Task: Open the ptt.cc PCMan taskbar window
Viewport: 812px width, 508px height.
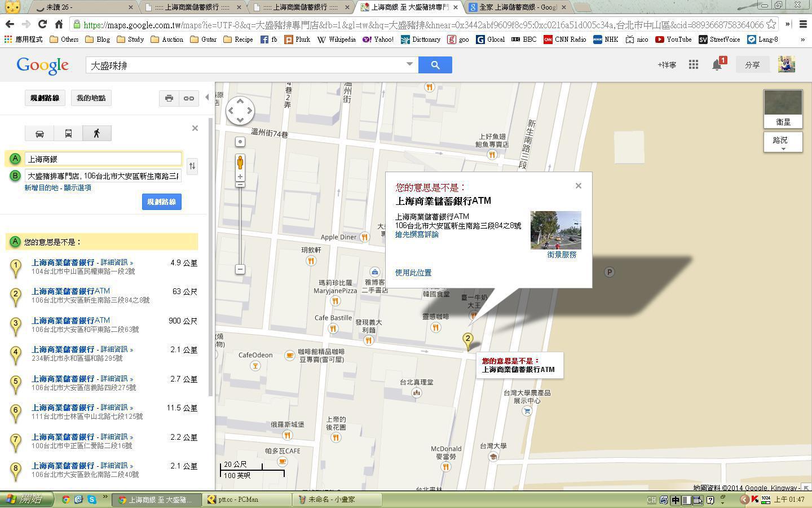Action: coord(246,500)
